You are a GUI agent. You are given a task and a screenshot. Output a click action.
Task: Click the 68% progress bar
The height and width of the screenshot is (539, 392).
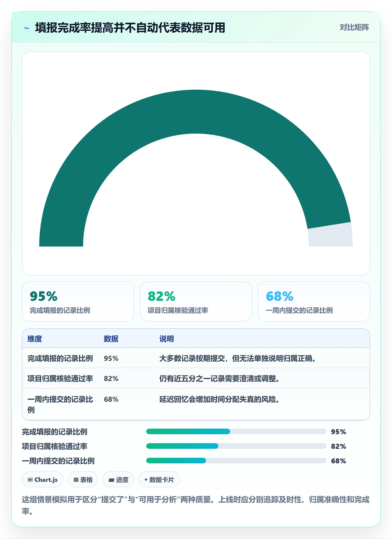[236, 461]
